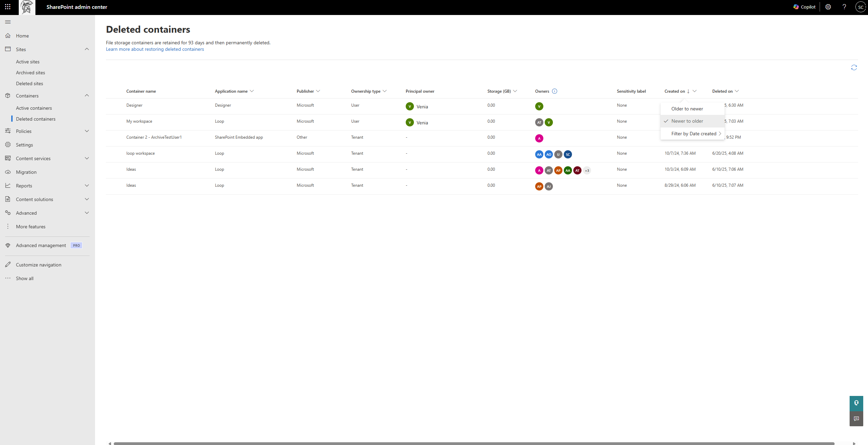
Task: Open the link about restoring deleted containers
Action: [155, 49]
